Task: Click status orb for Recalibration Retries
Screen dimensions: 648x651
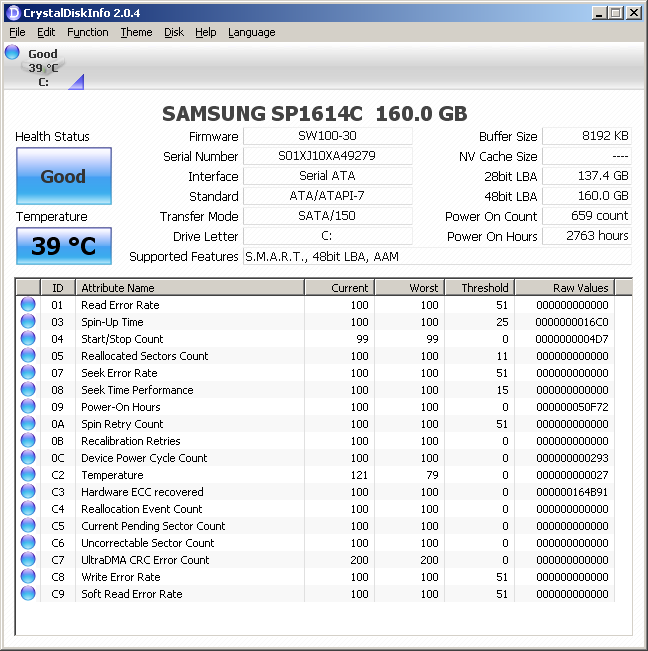Action: (x=28, y=441)
